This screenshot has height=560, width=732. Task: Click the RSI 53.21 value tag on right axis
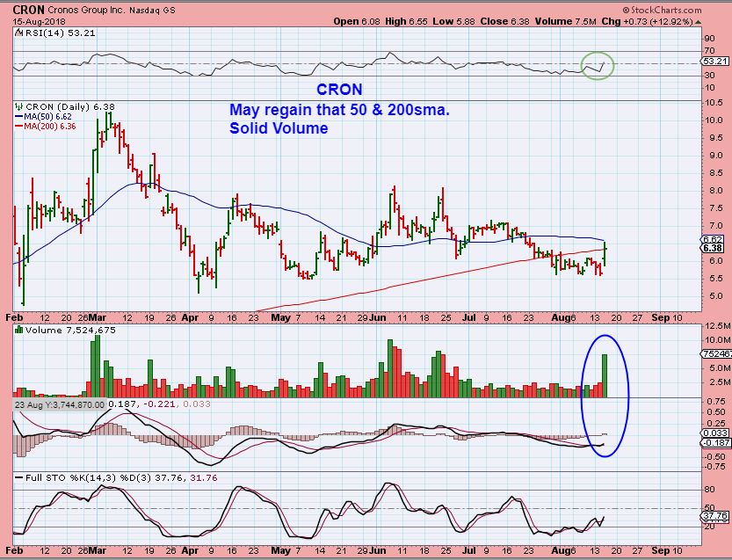714,62
